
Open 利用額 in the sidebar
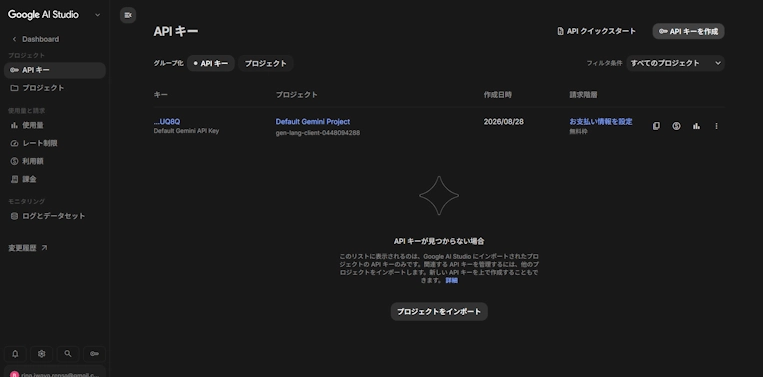(x=54, y=162)
